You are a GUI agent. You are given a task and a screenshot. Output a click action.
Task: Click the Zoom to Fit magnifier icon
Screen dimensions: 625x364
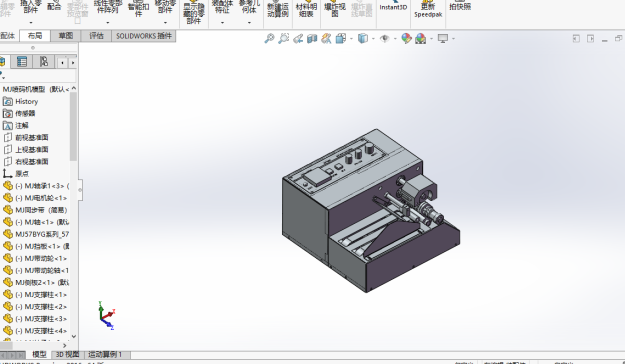[x=269, y=39]
